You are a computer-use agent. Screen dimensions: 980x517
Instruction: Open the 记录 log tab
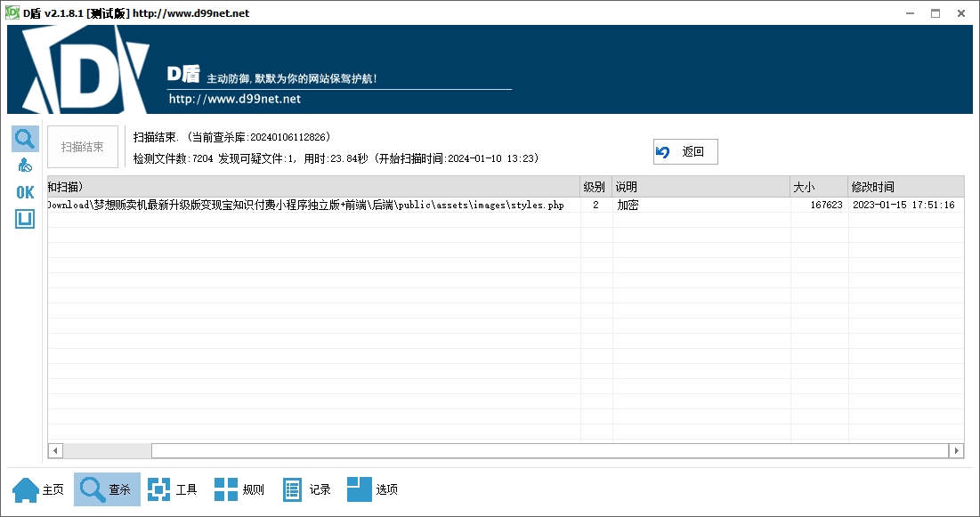pos(307,489)
